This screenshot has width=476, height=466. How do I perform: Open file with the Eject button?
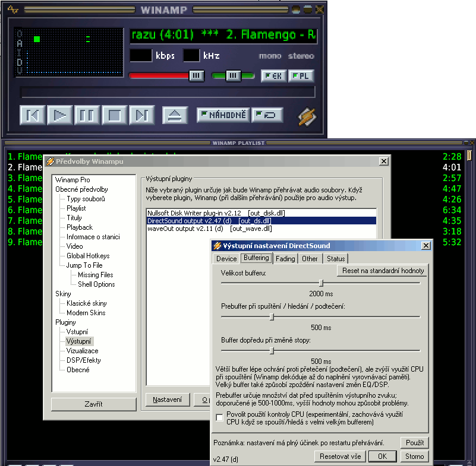pyautogui.click(x=175, y=115)
